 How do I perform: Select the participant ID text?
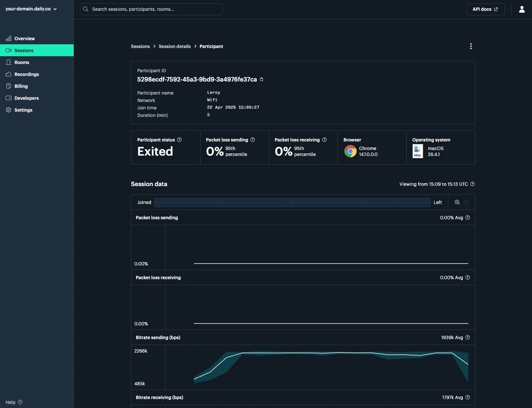pos(197,79)
